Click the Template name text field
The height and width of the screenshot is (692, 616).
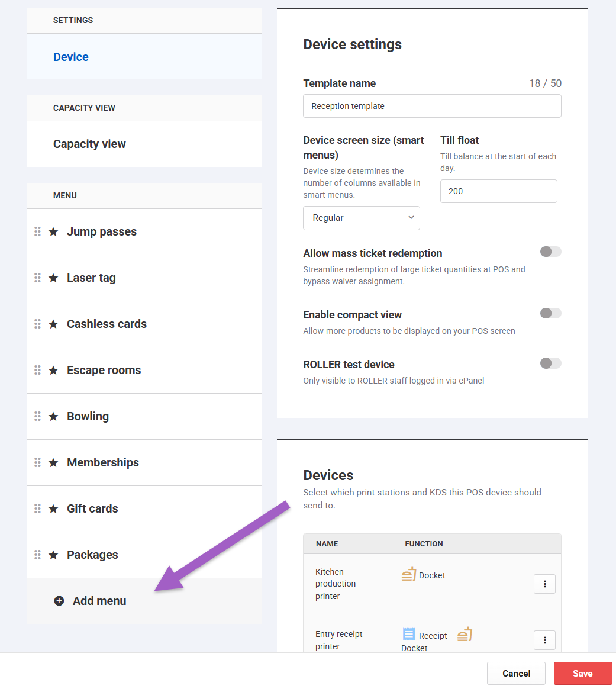click(432, 107)
